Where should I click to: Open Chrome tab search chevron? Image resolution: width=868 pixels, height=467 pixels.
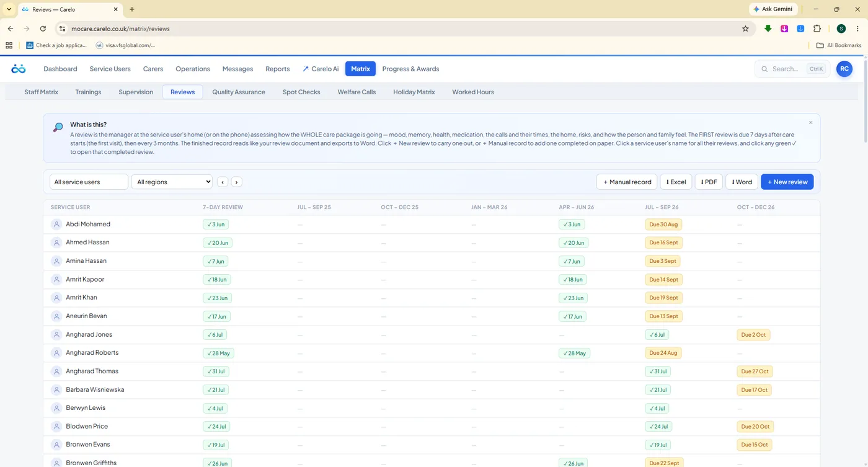tap(9, 9)
